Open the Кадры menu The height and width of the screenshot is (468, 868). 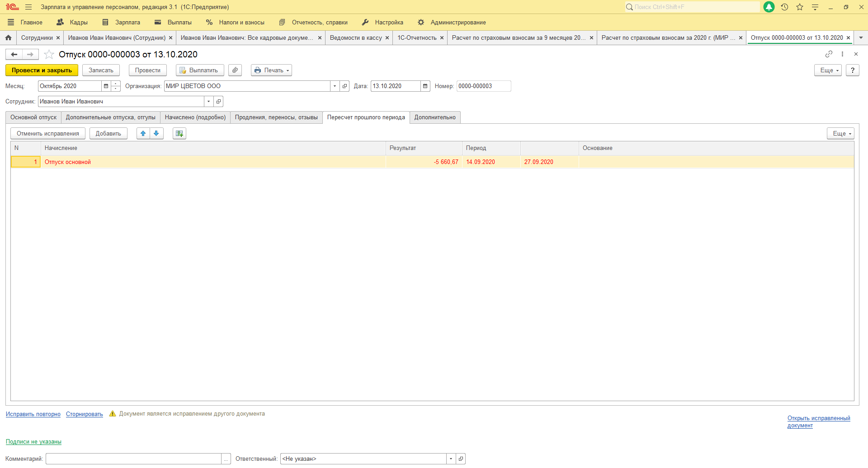72,22
